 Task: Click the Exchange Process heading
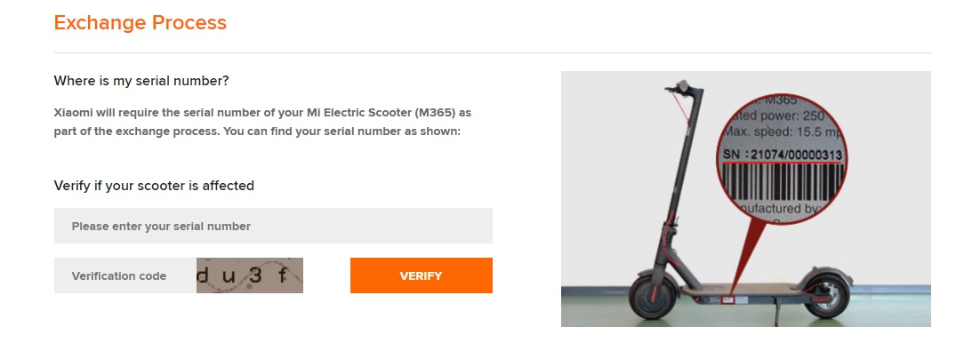click(x=140, y=22)
